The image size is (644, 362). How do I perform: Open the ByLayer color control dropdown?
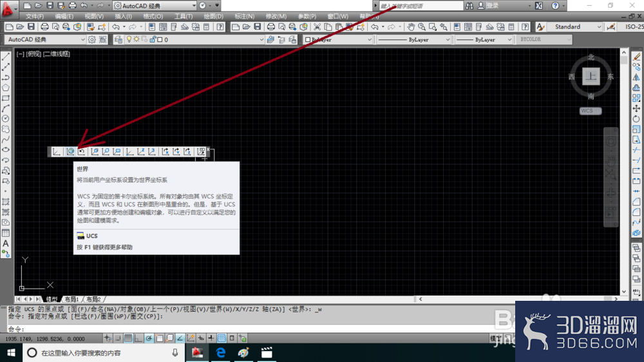[x=337, y=39]
